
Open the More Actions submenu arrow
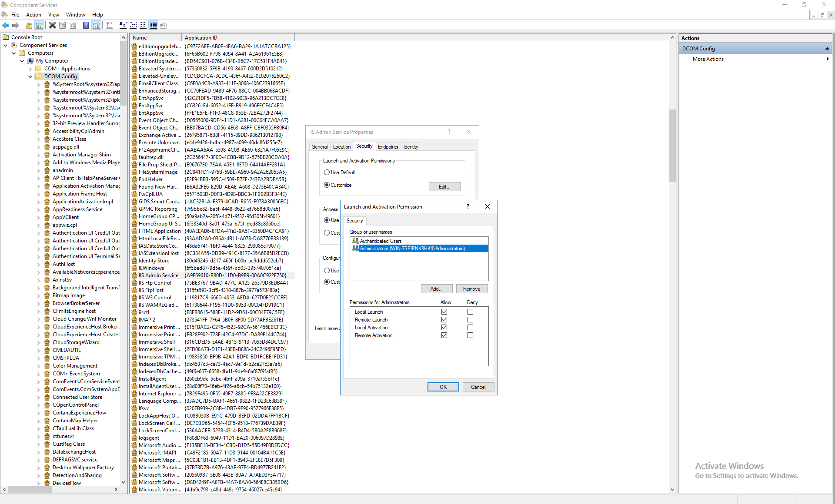(827, 59)
